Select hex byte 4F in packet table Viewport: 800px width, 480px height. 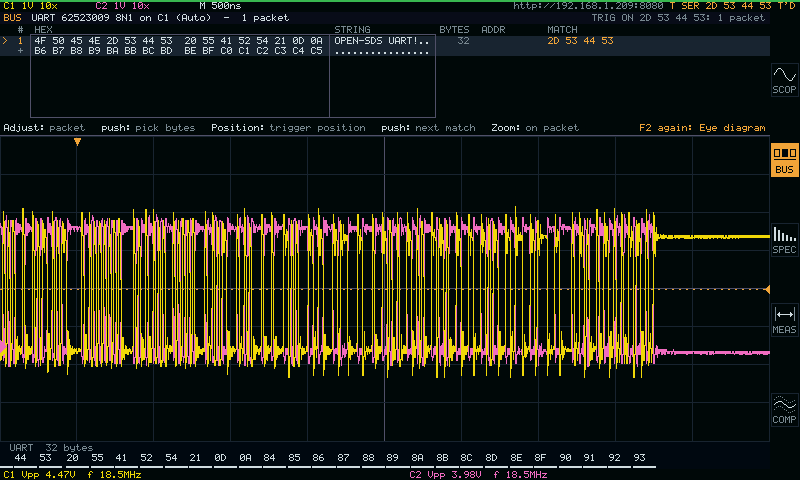click(40, 40)
